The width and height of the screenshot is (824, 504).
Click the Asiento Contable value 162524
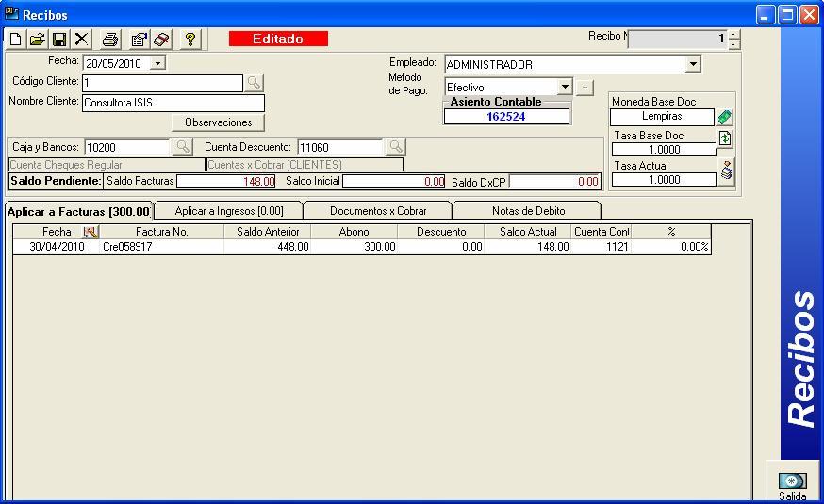tap(506, 117)
